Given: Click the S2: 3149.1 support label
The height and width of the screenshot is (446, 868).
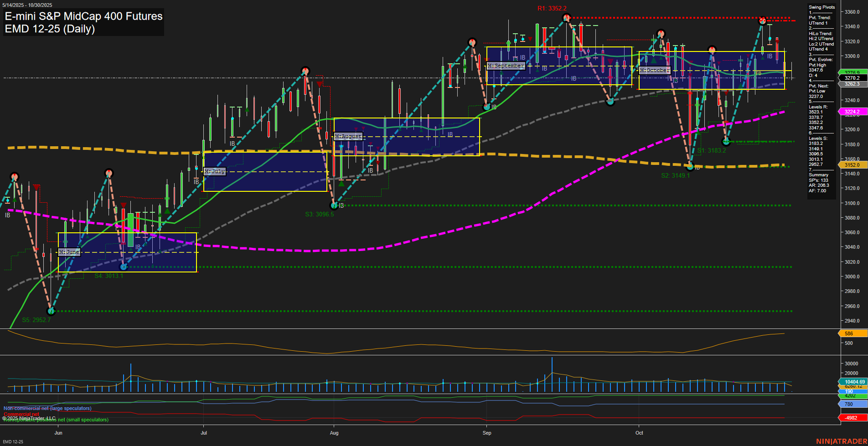Looking at the screenshot, I should 675,175.
